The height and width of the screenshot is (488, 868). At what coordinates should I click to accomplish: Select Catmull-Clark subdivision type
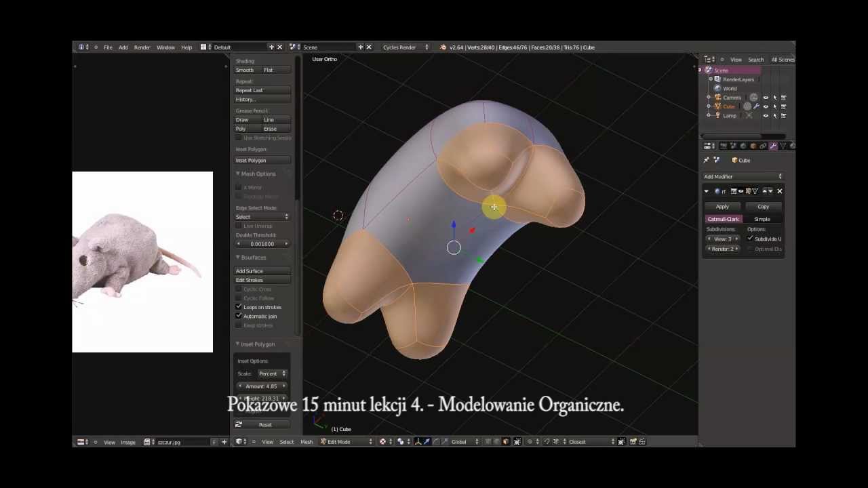[724, 219]
